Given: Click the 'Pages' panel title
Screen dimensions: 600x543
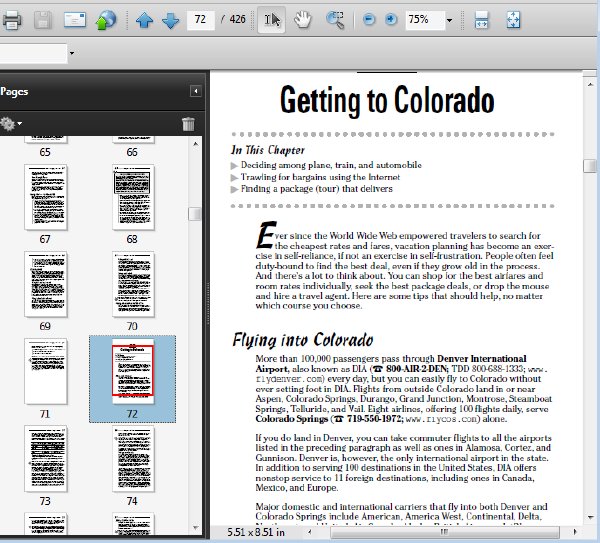Looking at the screenshot, I should coord(14,92).
